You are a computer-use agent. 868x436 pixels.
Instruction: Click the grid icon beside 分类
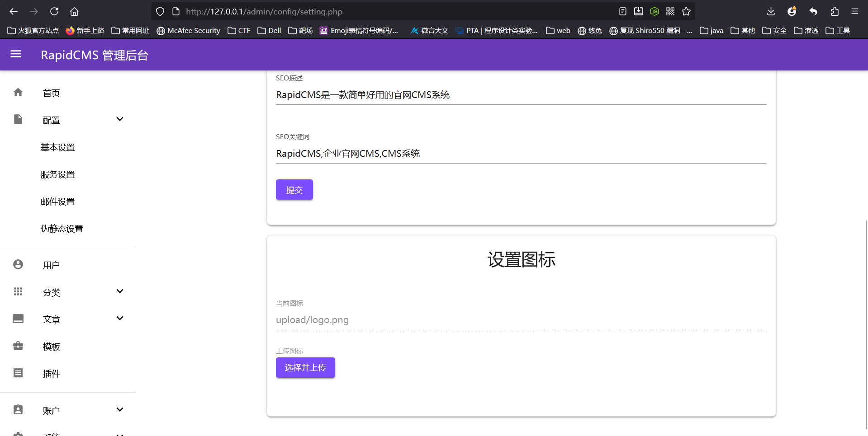click(x=18, y=292)
